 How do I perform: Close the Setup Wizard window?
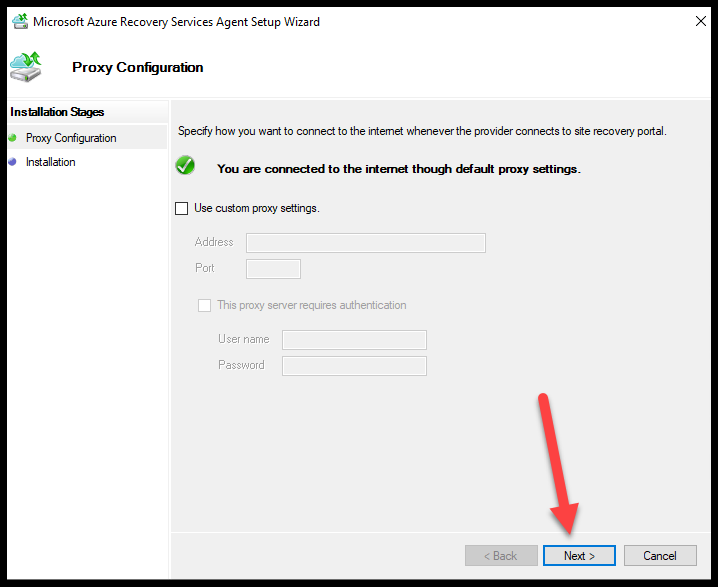pos(701,21)
